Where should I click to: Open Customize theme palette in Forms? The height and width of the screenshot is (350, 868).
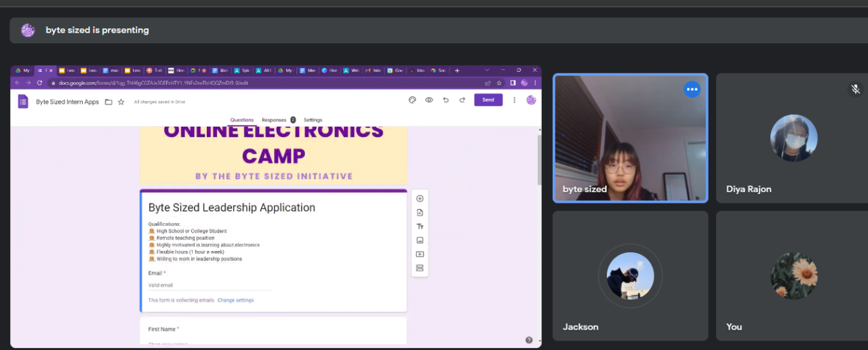pyautogui.click(x=412, y=100)
